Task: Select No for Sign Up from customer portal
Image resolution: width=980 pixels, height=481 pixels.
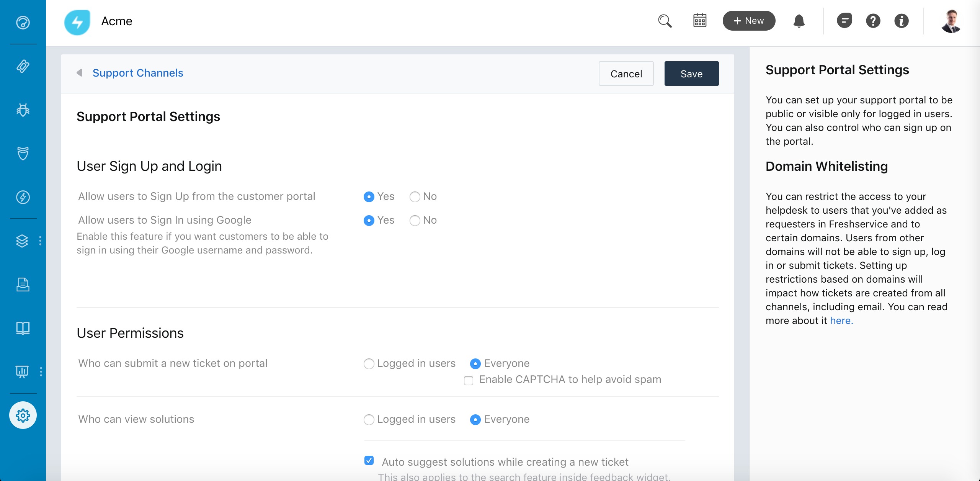Action: coord(415,197)
